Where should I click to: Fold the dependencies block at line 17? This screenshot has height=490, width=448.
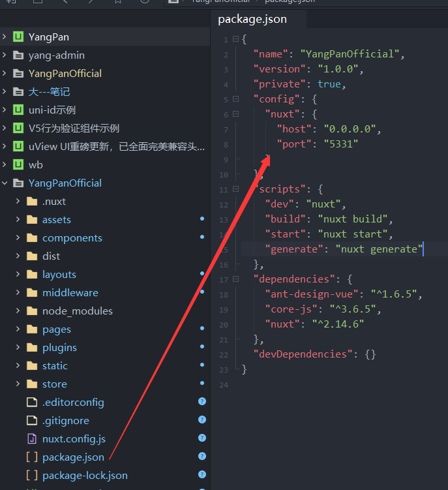point(236,279)
